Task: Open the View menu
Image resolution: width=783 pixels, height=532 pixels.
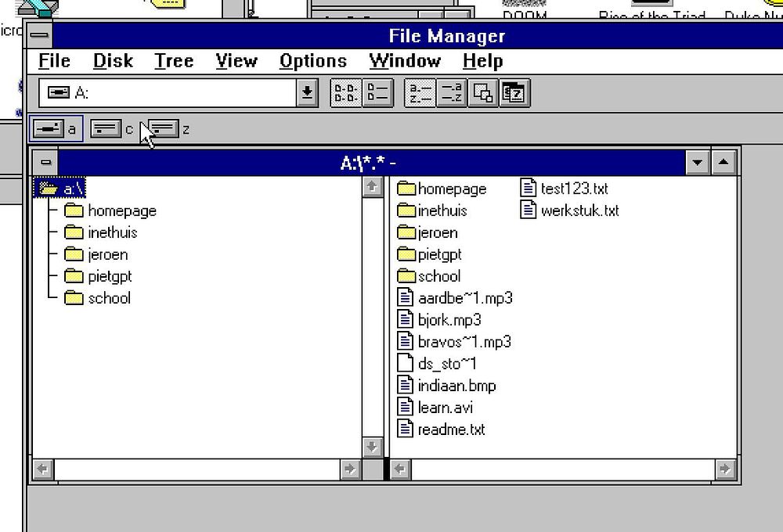Action: coord(236,61)
